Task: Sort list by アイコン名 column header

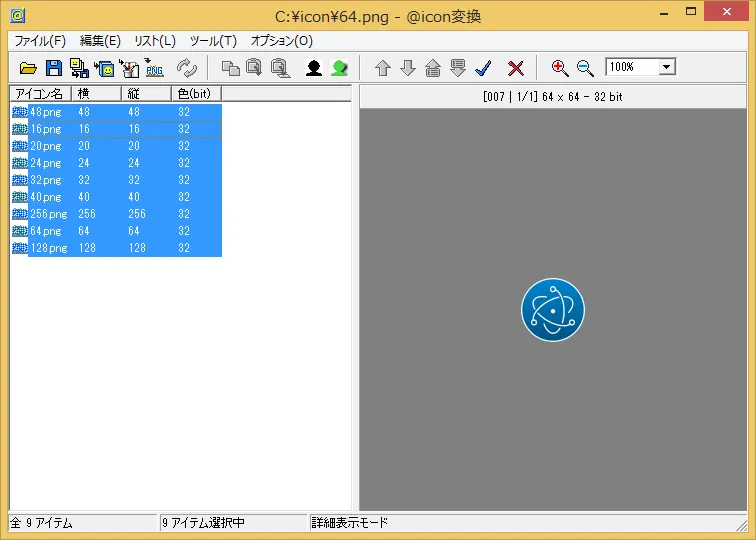Action: point(40,93)
